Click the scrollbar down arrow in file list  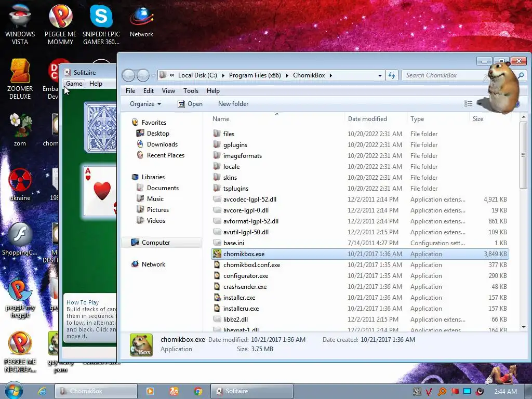tap(523, 327)
